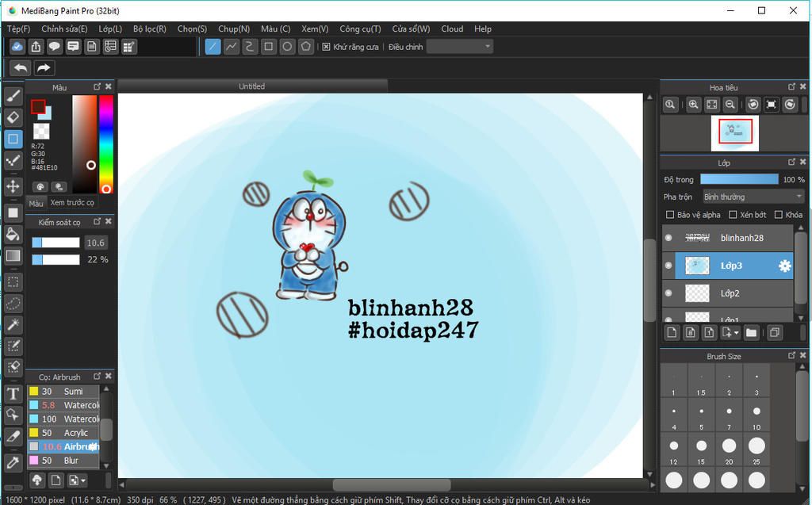Fit navigator view to window
The image size is (812, 505).
tap(712, 105)
